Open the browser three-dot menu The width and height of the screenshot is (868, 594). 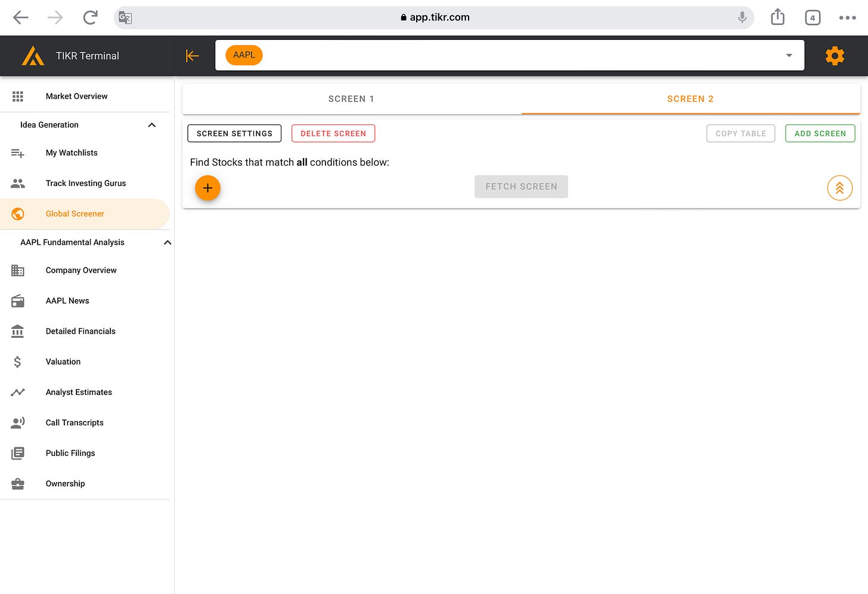[847, 17]
